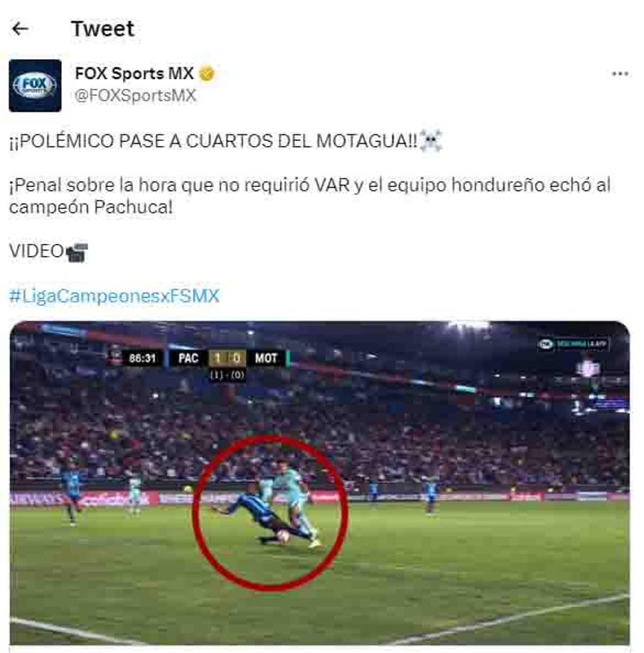Click the 1 0 score display
Screen dimensions: 644x653
(x=227, y=358)
